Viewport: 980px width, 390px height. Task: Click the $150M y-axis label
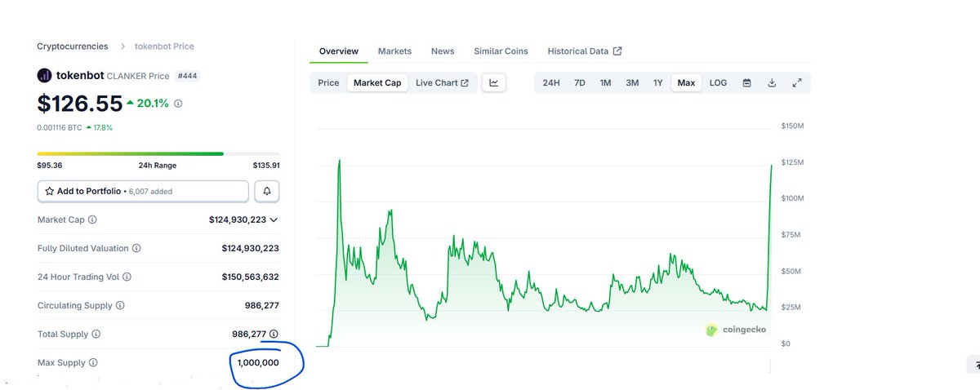point(792,126)
